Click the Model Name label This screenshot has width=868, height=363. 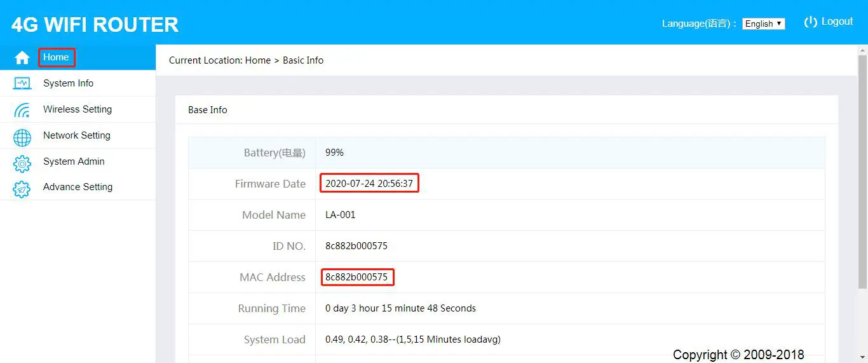click(x=274, y=215)
